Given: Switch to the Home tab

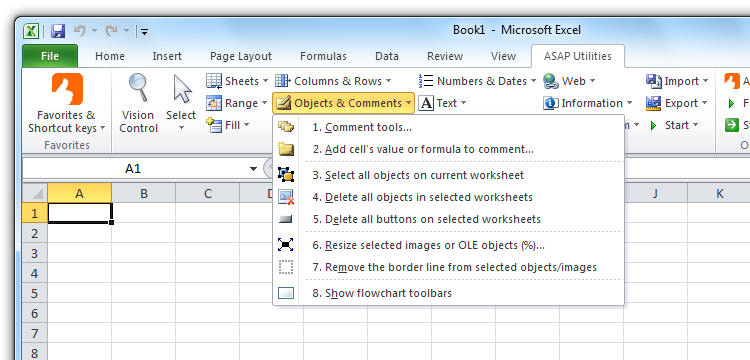Looking at the screenshot, I should point(110,56).
